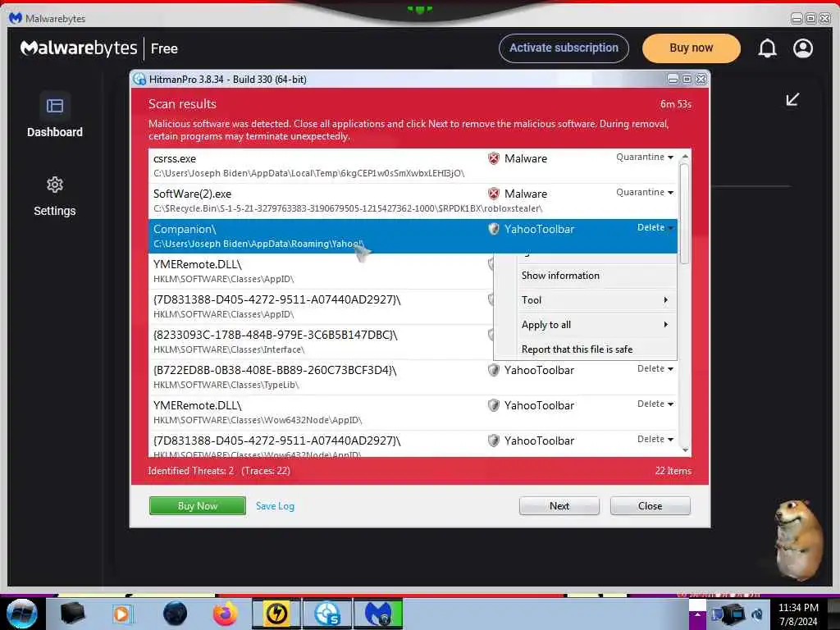
Task: Open the media player taskbar icon
Action: pyautogui.click(x=122, y=614)
